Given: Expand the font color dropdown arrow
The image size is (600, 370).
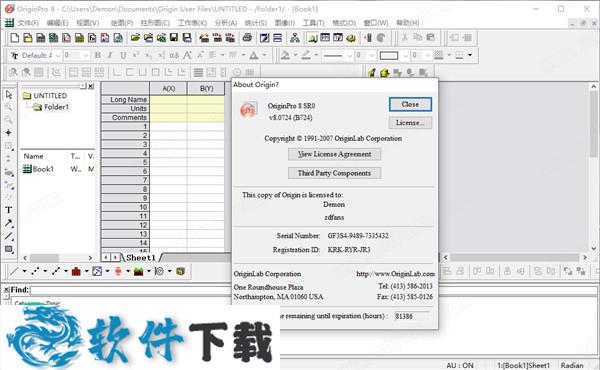Looking at the screenshot, I should 264,55.
